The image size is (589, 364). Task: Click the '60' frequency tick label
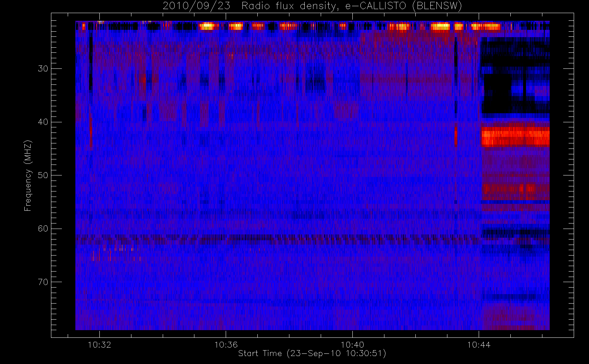click(43, 229)
